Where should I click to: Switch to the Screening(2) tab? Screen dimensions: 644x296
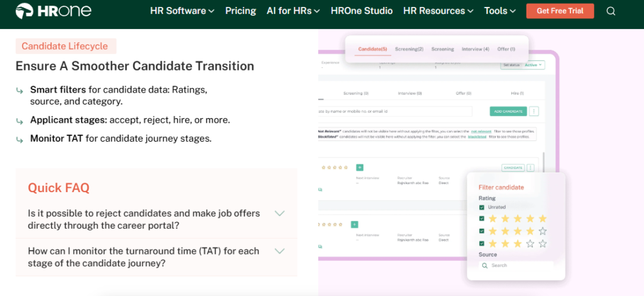coord(409,49)
